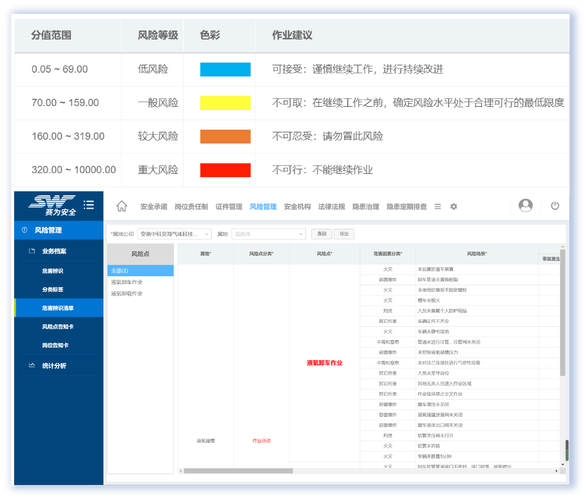587x500 pixels.
Task: Open 法律法规 in the top navigation
Action: 331,207
